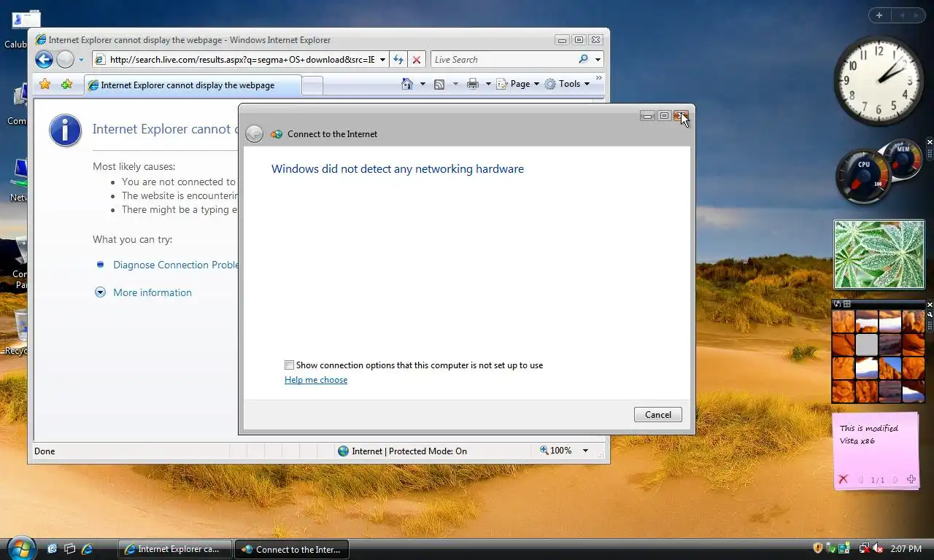Open the Tools menu in IE

pos(567,84)
